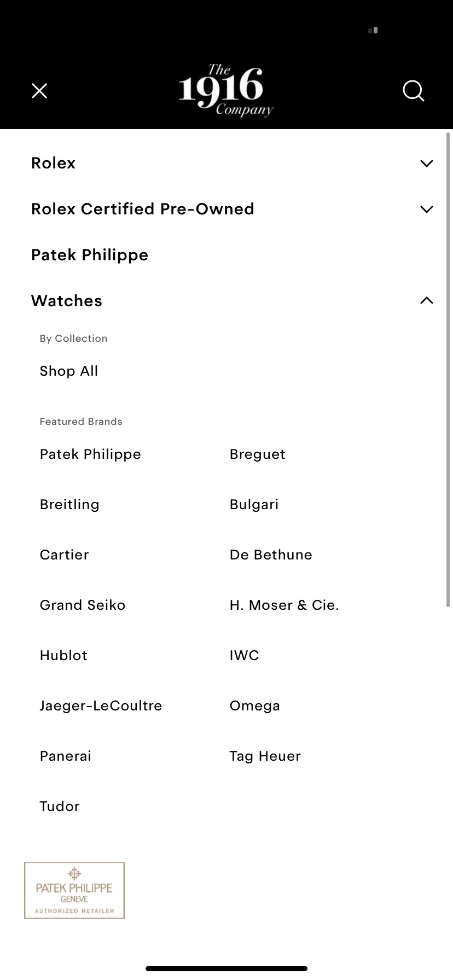Close the navigation menu with X icon
The width and height of the screenshot is (453, 980).
coord(39,91)
